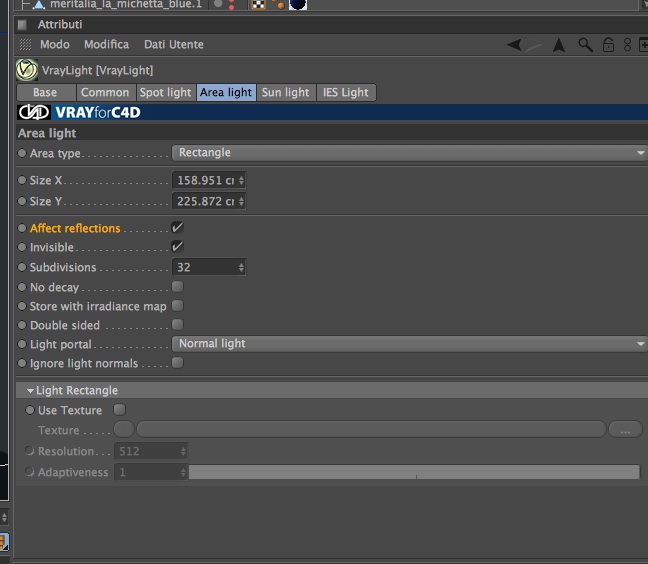Click the new attribute manager plus icon

point(643,45)
